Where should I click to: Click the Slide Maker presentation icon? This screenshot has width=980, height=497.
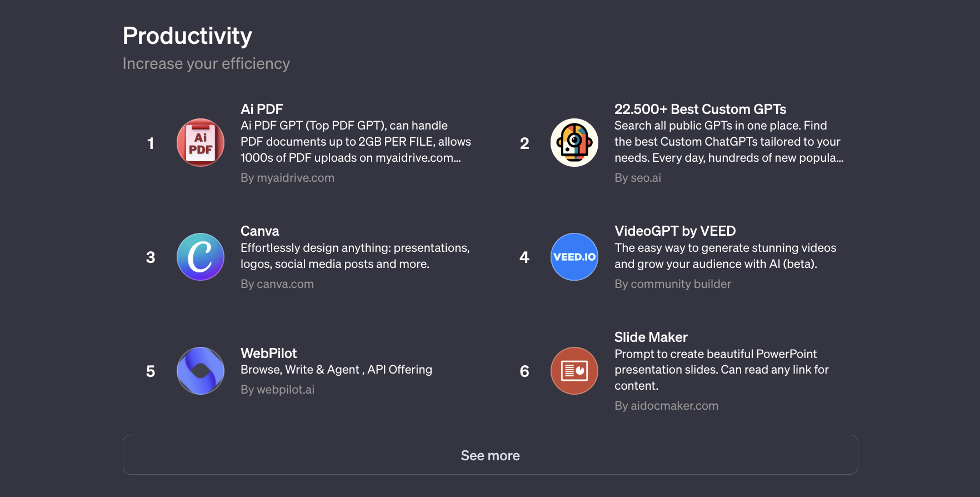coord(574,371)
